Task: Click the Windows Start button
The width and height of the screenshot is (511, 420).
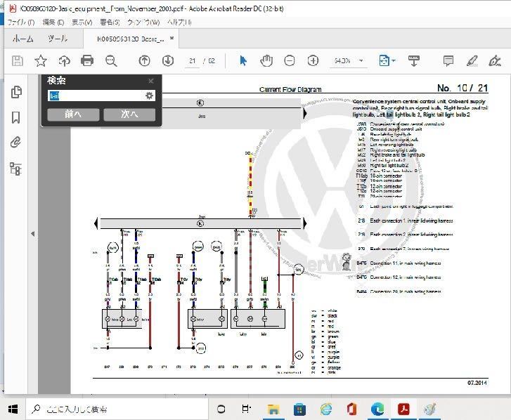Action: [x=13, y=409]
